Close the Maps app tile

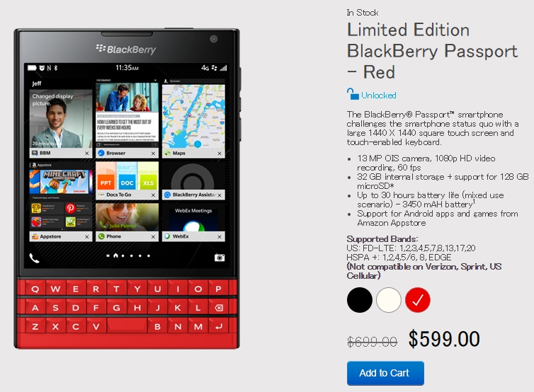[220, 153]
